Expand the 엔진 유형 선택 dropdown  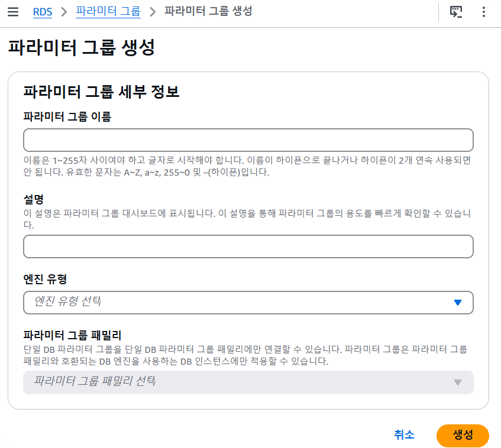click(248, 303)
